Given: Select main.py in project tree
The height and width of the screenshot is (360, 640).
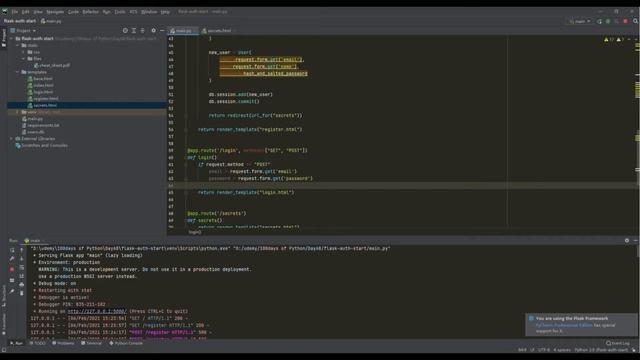Looking at the screenshot, I should point(32,119).
